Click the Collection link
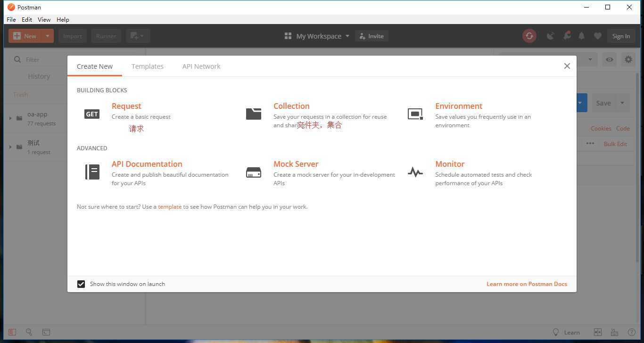Screen dimensions: 644x343 coord(291,106)
